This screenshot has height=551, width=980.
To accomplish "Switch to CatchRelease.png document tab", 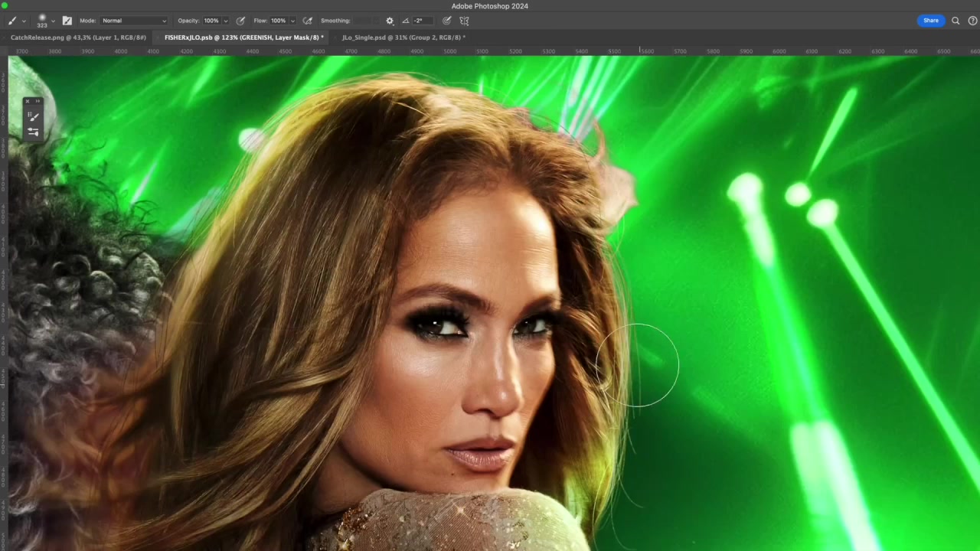I will (78, 37).
